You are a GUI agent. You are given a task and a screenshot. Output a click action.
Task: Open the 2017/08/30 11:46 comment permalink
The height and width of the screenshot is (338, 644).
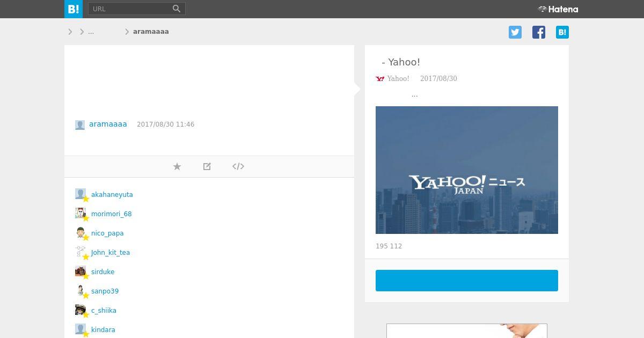(x=165, y=124)
